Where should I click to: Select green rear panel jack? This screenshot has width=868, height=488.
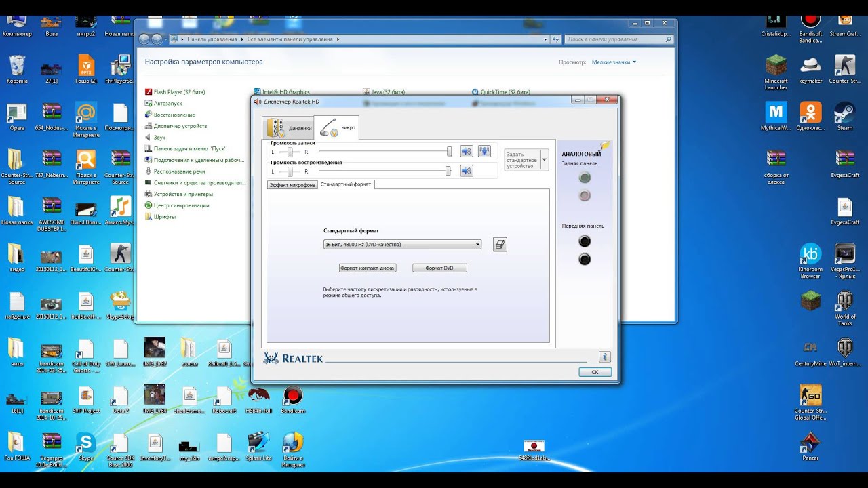pos(585,178)
